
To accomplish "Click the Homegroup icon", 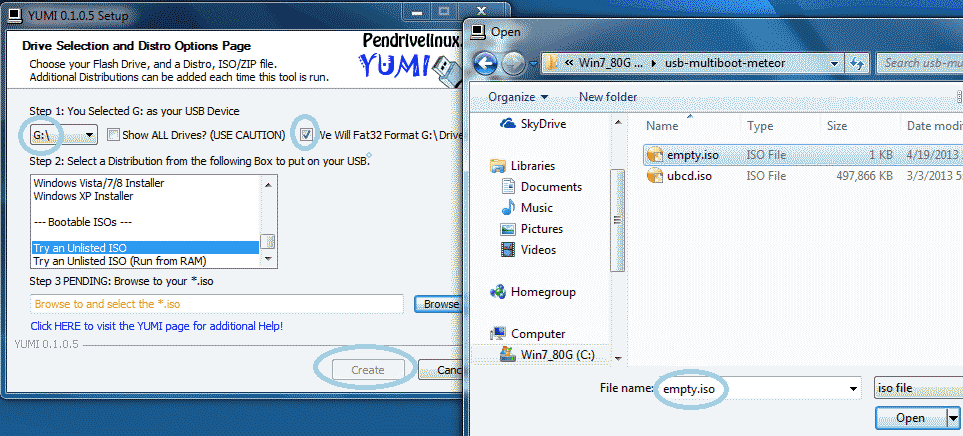I will pos(498,292).
